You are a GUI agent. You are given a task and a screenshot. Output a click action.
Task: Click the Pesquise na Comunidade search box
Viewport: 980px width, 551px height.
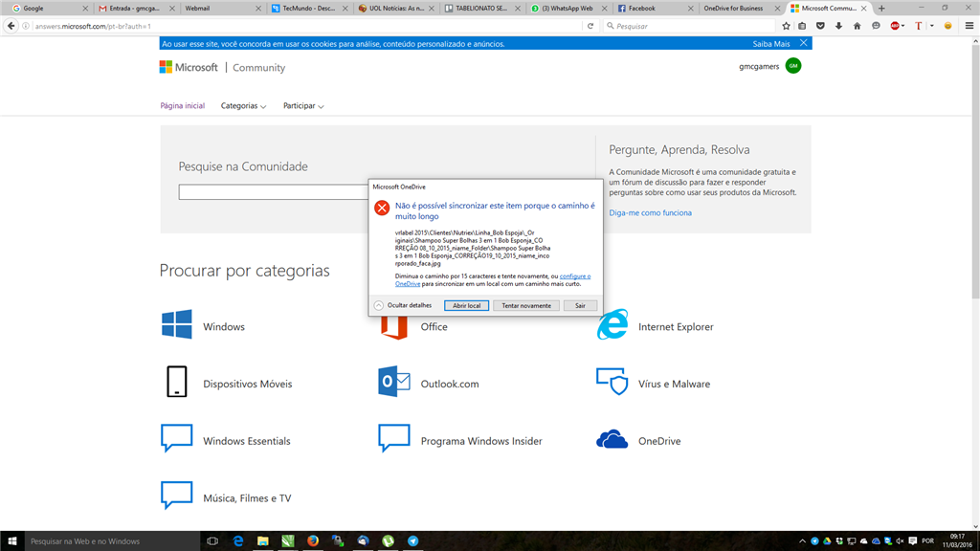point(274,191)
